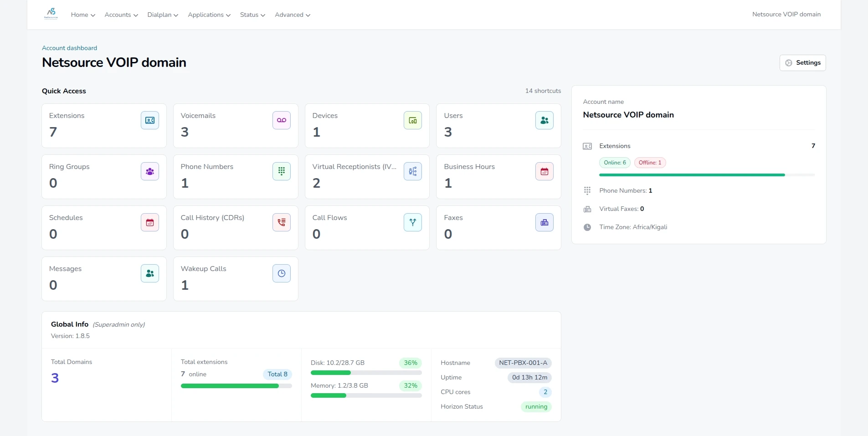Open the Call History (CDRs) icon
This screenshot has width=868, height=436.
point(282,222)
